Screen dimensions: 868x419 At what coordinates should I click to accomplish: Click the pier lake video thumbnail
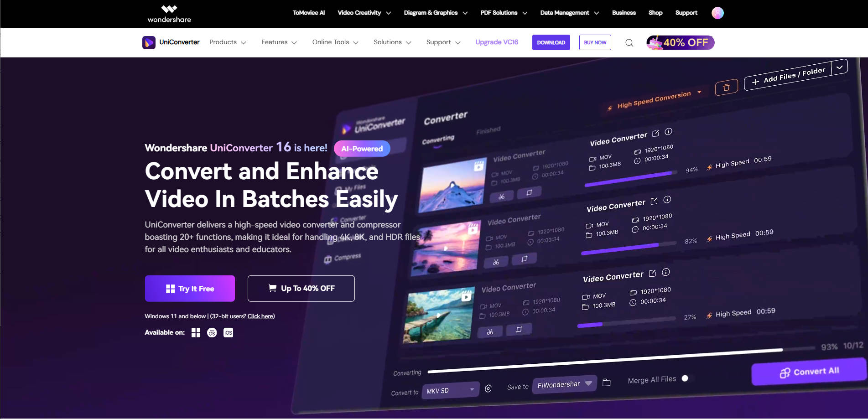click(x=439, y=315)
